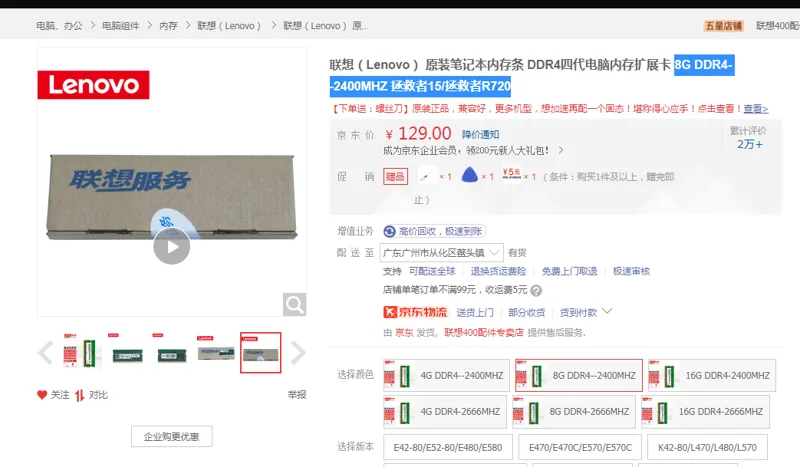
Task: Select the third product thumbnail
Action: tap(171, 351)
